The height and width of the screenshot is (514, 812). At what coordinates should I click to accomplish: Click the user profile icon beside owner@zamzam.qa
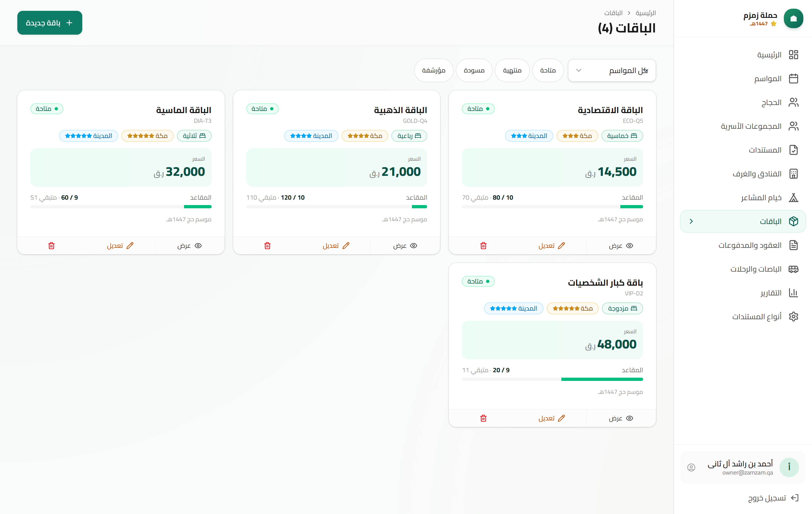pyautogui.click(x=691, y=467)
